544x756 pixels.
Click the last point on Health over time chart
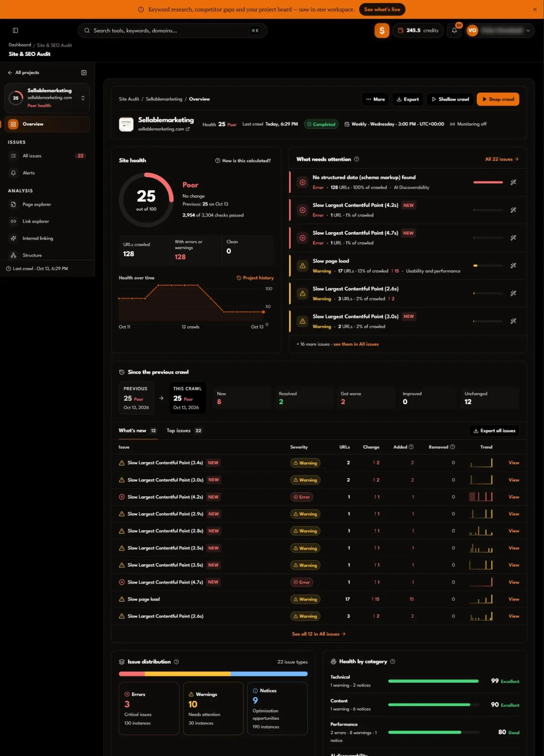263,312
